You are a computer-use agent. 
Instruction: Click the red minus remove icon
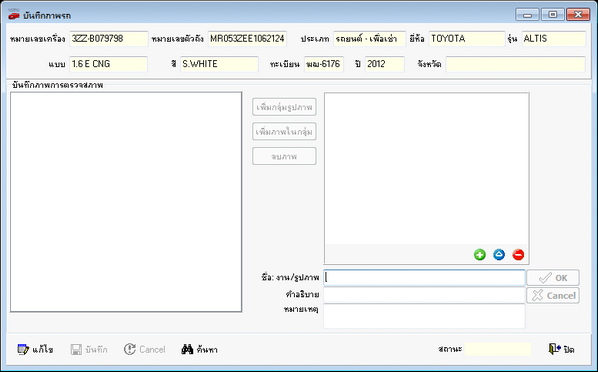click(x=518, y=254)
